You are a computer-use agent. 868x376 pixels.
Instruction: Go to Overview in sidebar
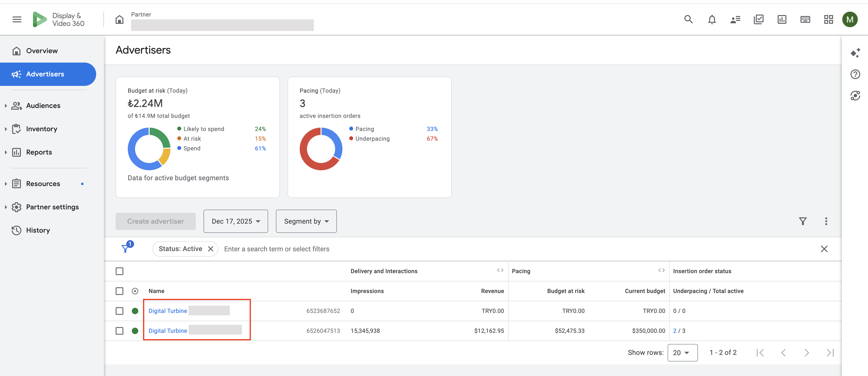click(x=42, y=51)
